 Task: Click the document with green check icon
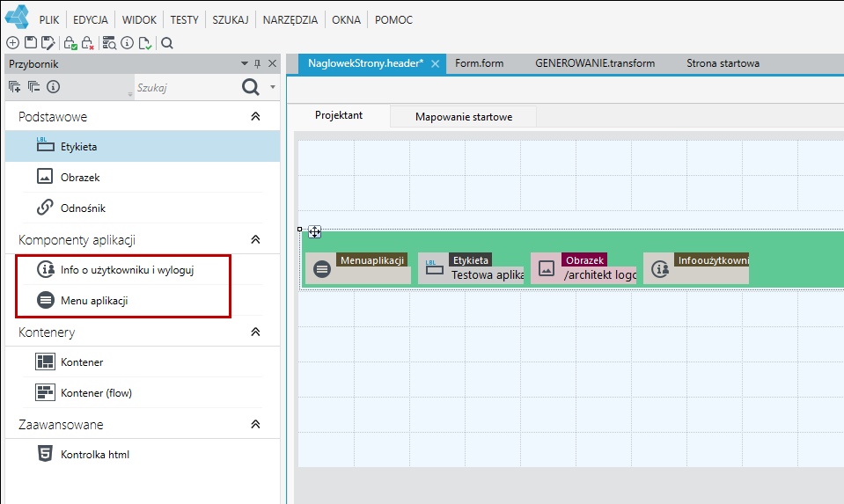145,43
